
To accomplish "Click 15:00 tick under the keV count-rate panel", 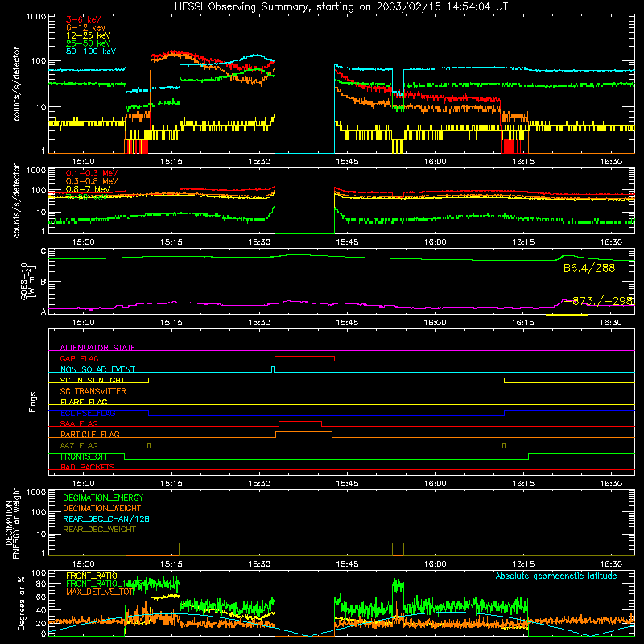I will pos(84,162).
